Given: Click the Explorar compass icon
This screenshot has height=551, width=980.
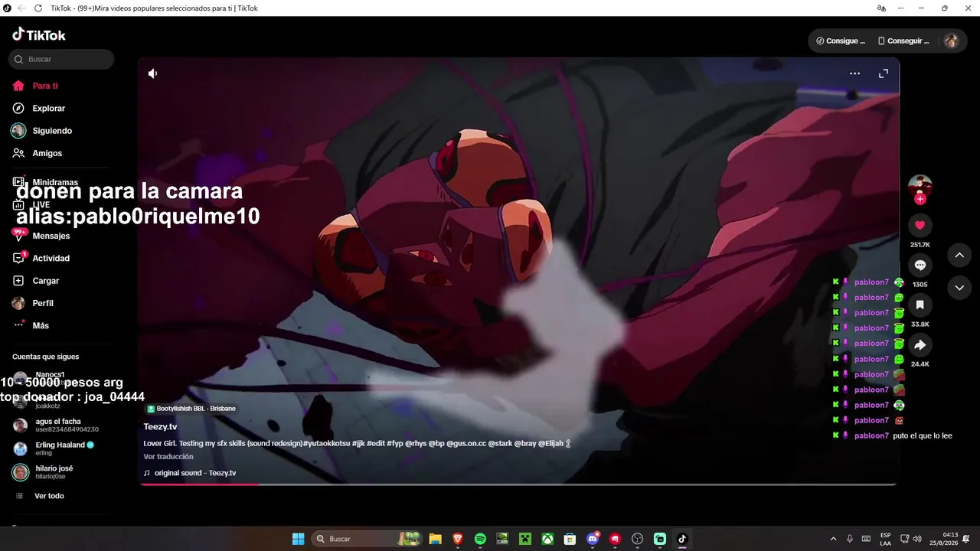Looking at the screenshot, I should pyautogui.click(x=18, y=109).
